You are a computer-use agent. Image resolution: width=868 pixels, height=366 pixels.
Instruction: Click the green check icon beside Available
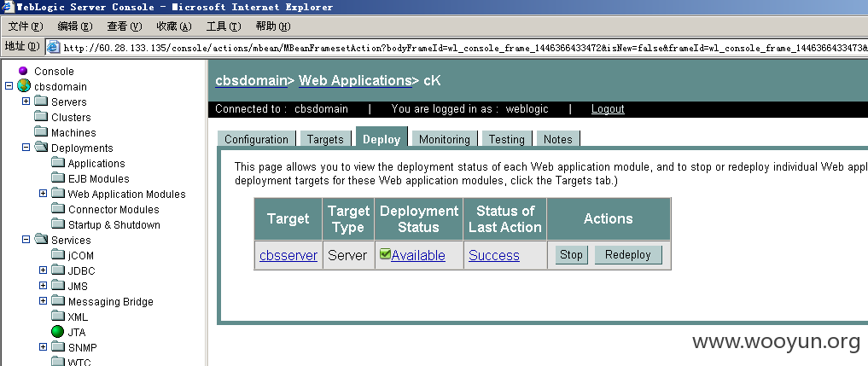click(x=385, y=254)
